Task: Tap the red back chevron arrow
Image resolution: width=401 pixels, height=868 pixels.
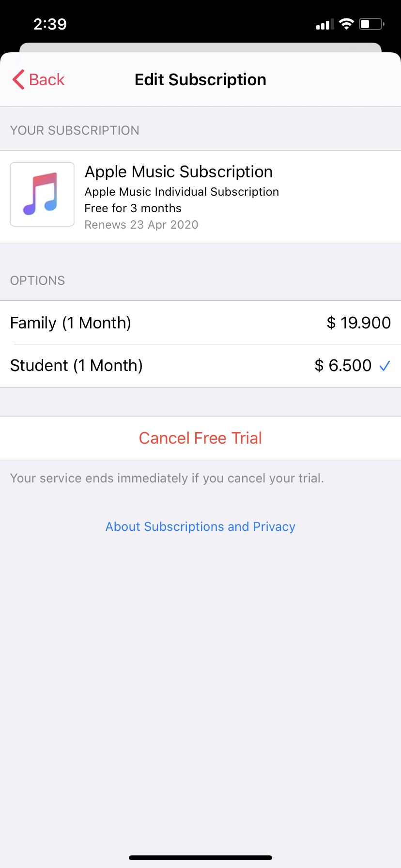Action: click(x=18, y=79)
